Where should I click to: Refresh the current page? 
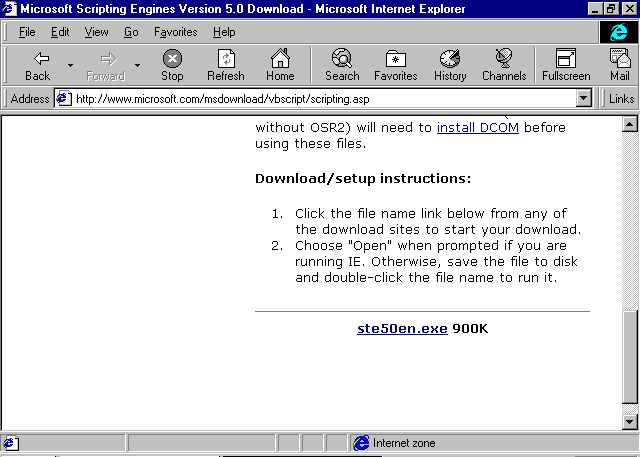pos(225,65)
